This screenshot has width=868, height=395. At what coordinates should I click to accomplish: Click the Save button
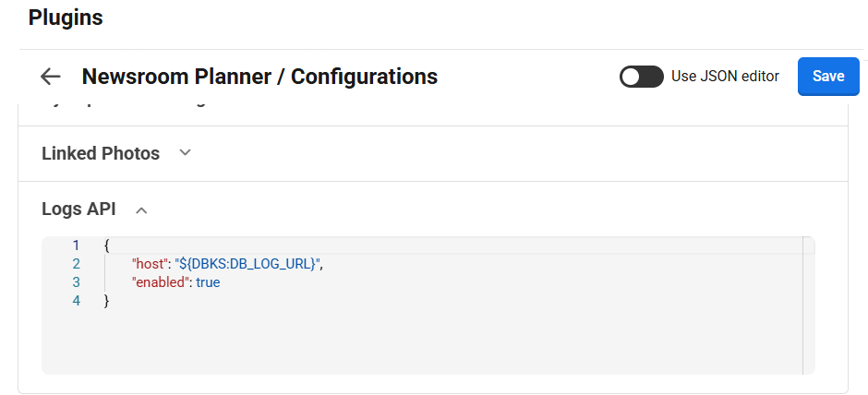828,77
